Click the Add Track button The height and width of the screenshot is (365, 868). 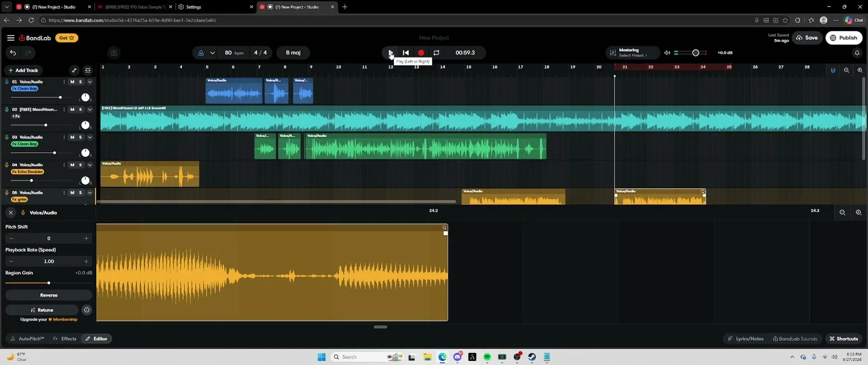tap(23, 70)
